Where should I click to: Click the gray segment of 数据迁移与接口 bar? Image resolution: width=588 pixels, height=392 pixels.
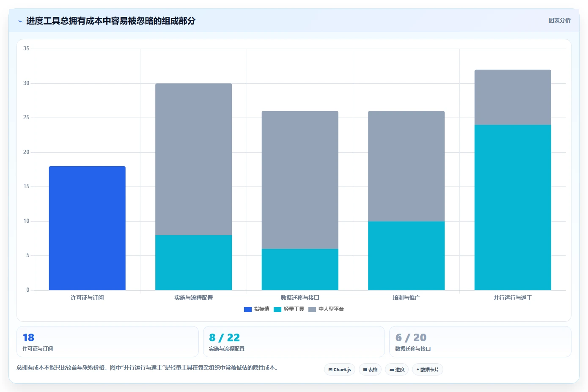[x=300, y=180]
